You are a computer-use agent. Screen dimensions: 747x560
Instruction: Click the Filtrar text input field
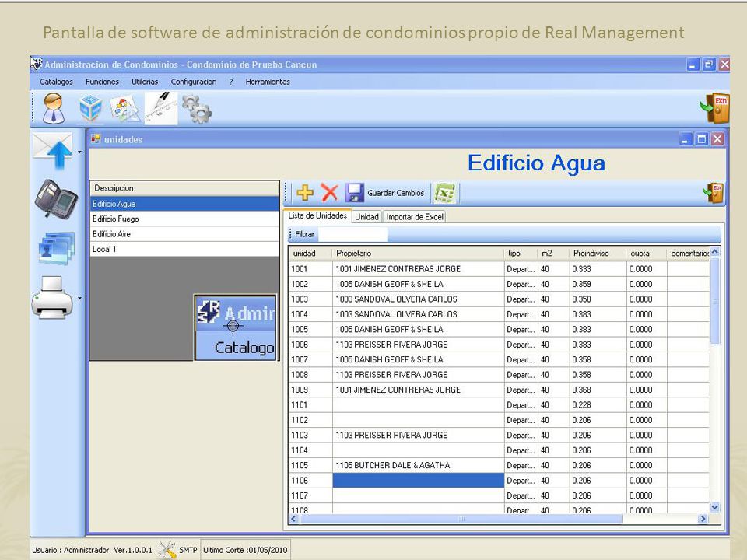pos(352,234)
